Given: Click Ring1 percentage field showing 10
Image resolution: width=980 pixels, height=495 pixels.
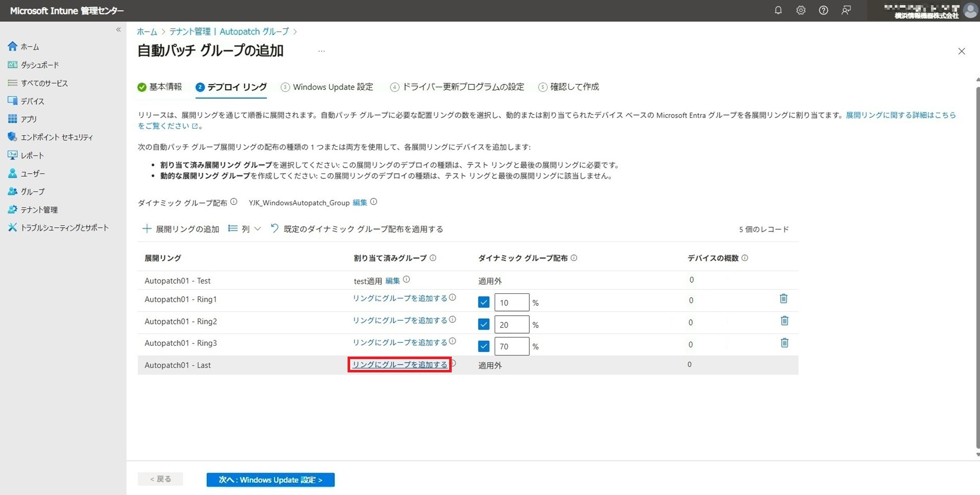Looking at the screenshot, I should pyautogui.click(x=512, y=302).
